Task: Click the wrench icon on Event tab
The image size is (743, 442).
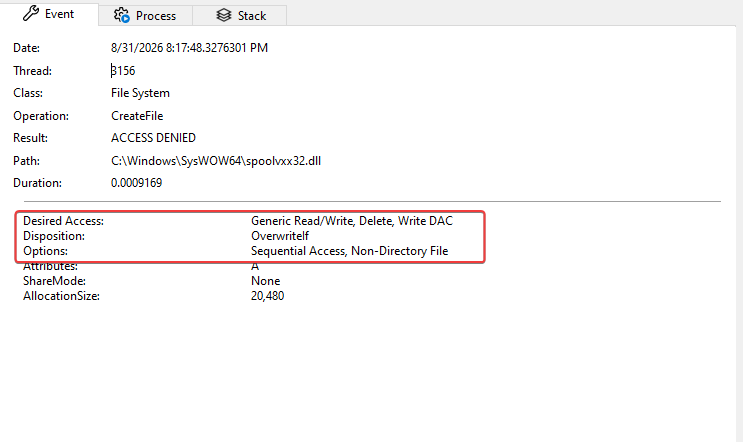Action: (31, 13)
